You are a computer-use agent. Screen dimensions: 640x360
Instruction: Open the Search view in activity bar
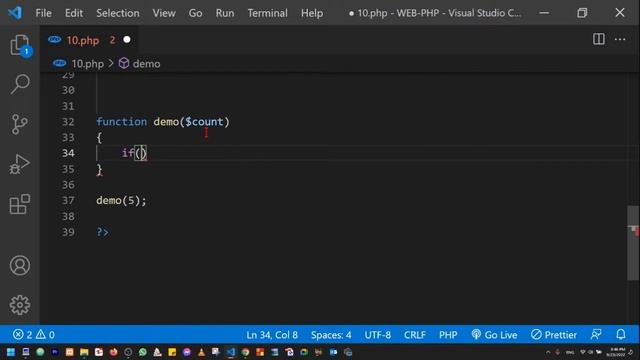(x=20, y=84)
